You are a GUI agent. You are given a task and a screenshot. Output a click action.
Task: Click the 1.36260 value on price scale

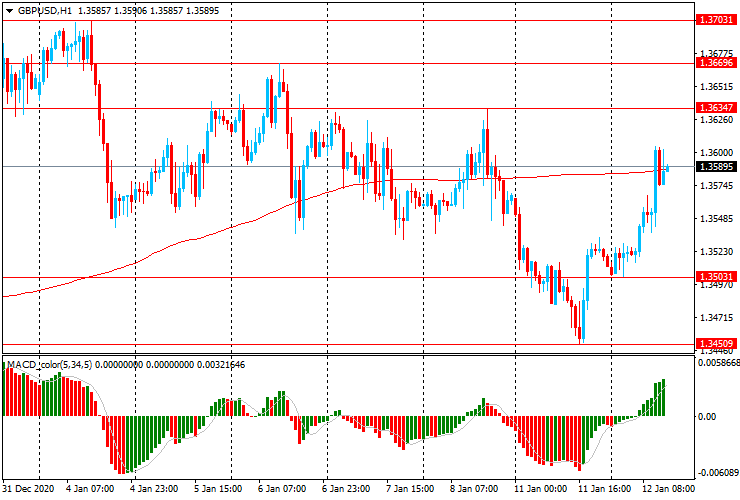(x=716, y=120)
